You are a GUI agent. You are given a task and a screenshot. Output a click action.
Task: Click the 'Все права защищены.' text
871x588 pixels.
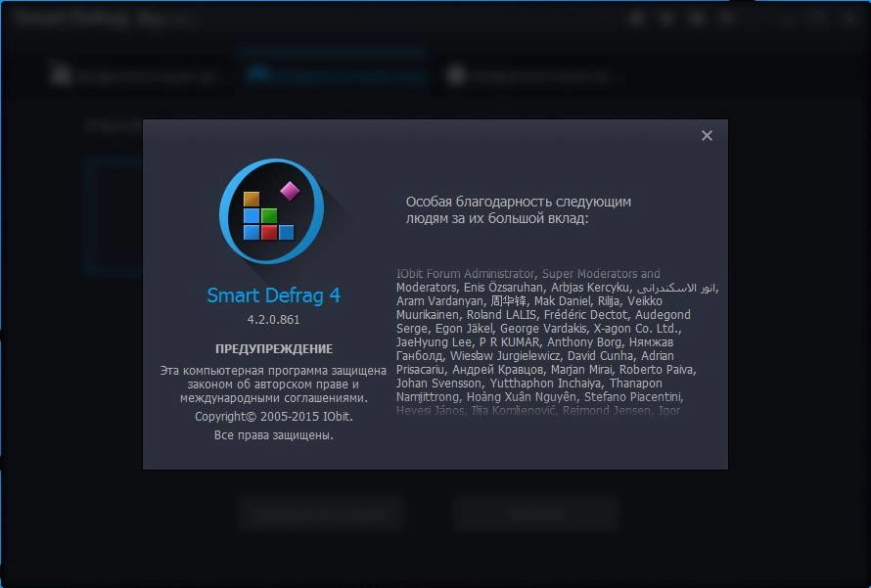[274, 435]
